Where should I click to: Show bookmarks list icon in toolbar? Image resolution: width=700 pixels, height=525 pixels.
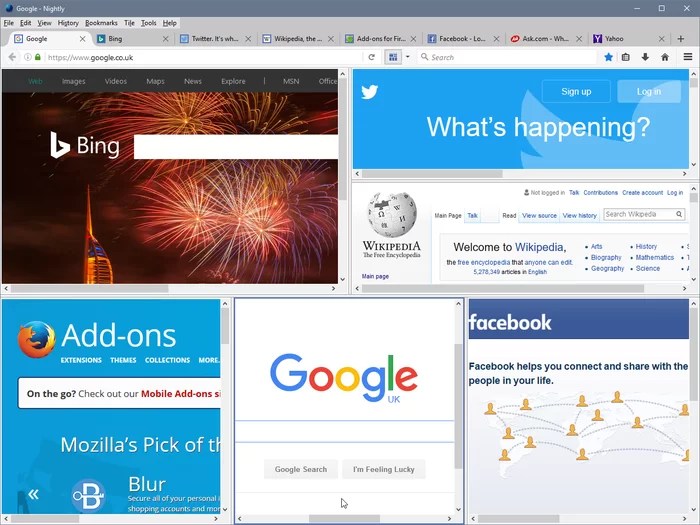[x=626, y=57]
